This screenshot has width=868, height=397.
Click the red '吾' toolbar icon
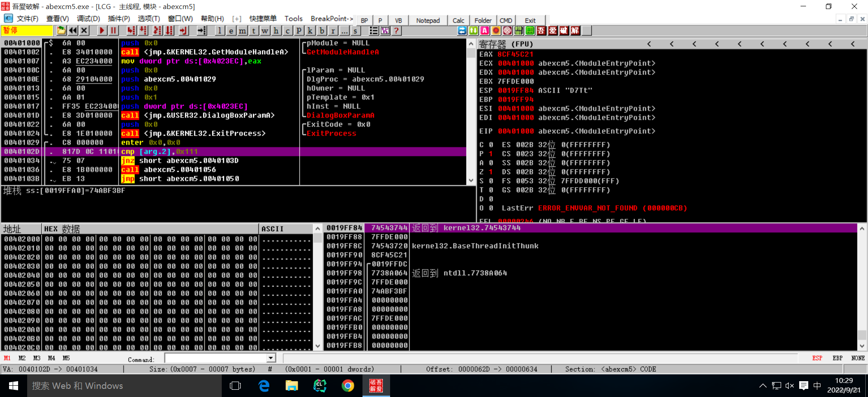click(541, 31)
